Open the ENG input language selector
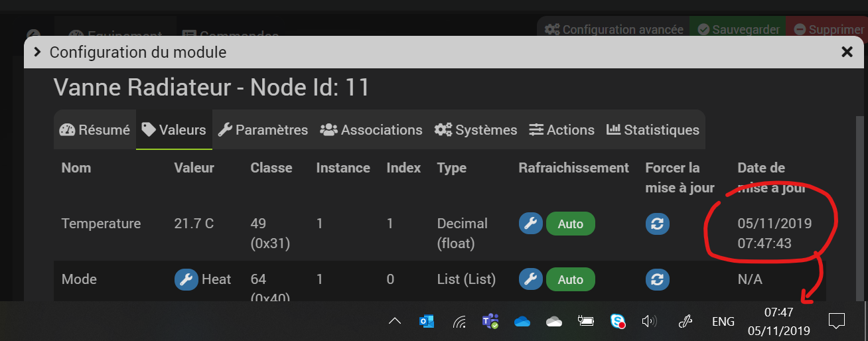This screenshot has height=341, width=868. tap(723, 322)
